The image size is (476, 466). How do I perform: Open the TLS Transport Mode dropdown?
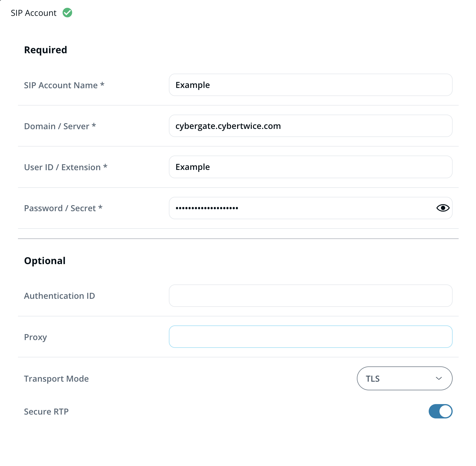[x=404, y=378]
